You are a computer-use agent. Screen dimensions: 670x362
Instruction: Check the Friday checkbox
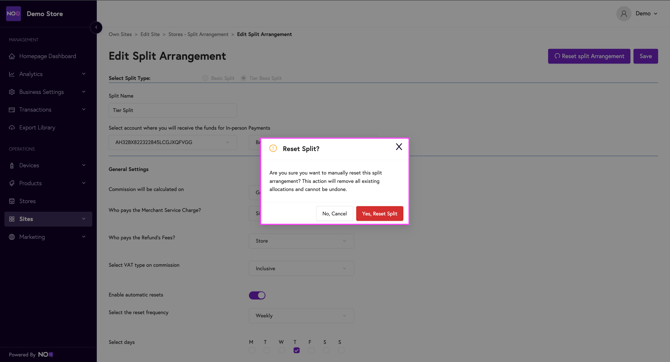click(311, 350)
